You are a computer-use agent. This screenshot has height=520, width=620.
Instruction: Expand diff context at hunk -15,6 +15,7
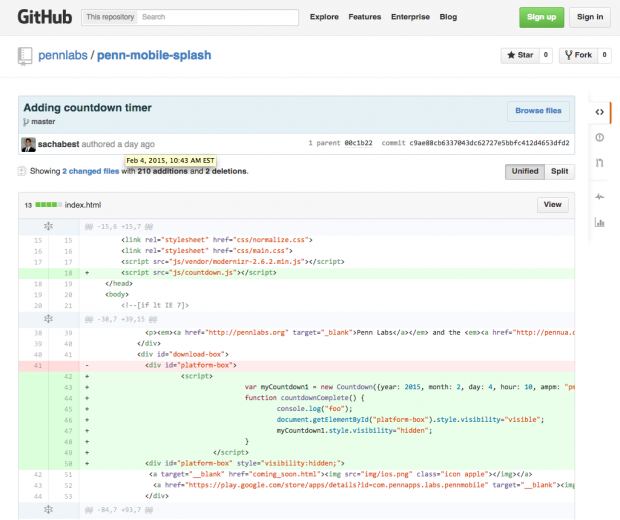(x=48, y=226)
